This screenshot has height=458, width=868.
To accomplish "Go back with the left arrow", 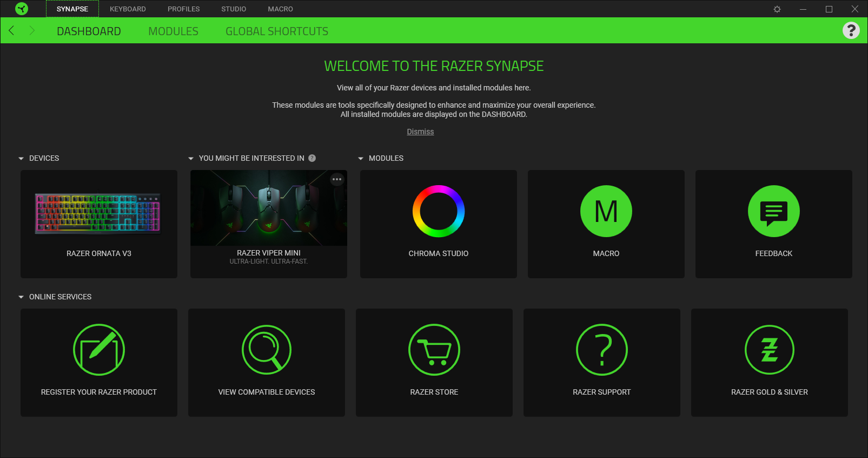I will [11, 30].
